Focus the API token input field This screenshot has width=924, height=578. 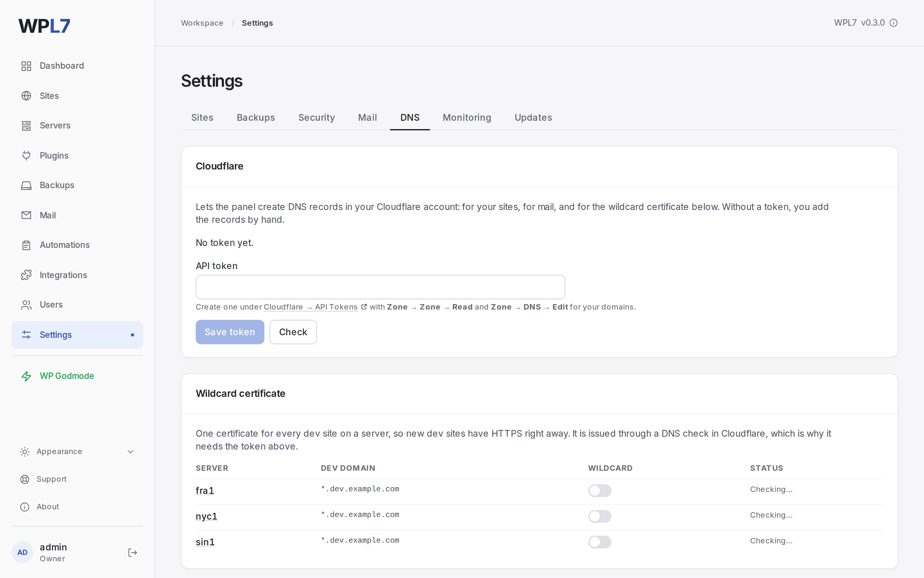(x=380, y=287)
